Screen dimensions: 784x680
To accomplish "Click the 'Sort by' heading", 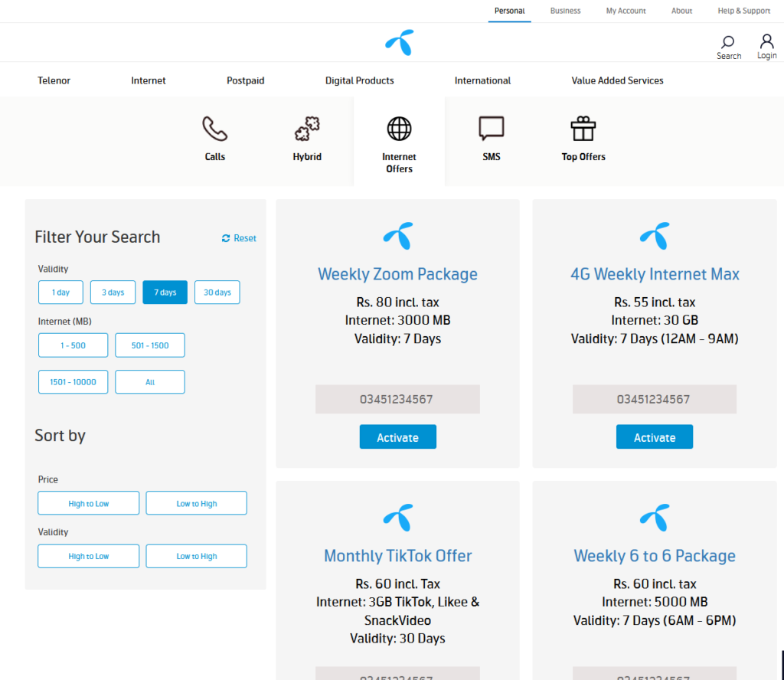I will coord(60,436).
